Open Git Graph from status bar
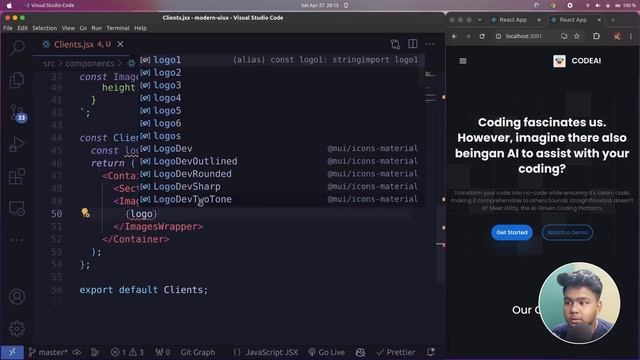 click(198, 352)
